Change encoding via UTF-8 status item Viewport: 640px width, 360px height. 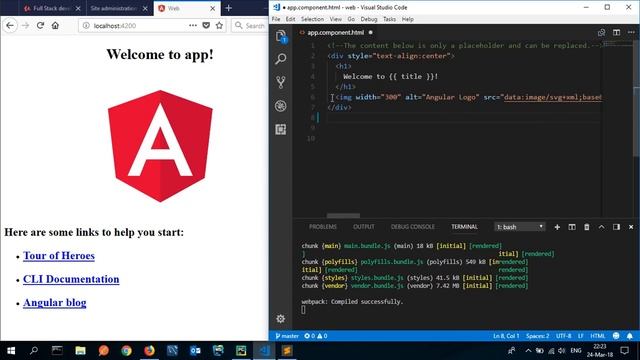pyautogui.click(x=563, y=336)
